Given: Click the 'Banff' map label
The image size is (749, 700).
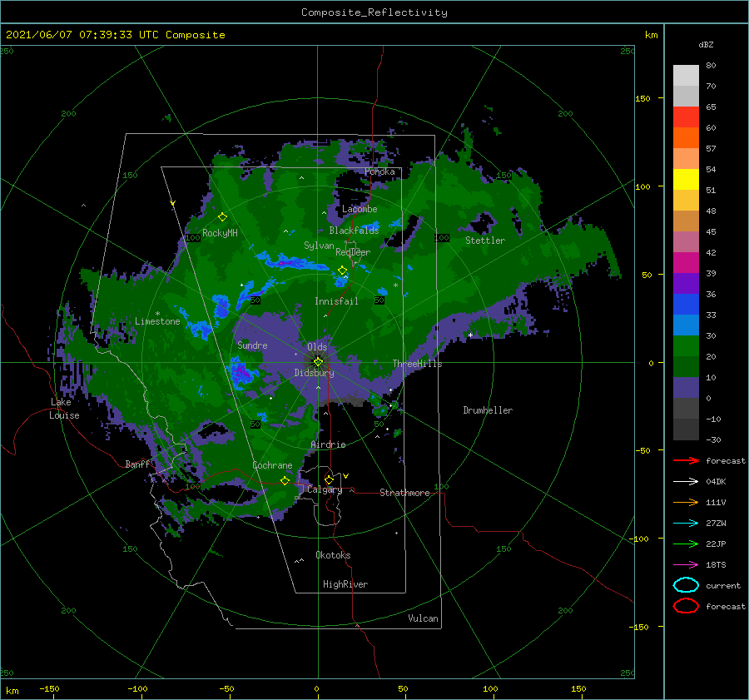Looking at the screenshot, I should tap(137, 464).
